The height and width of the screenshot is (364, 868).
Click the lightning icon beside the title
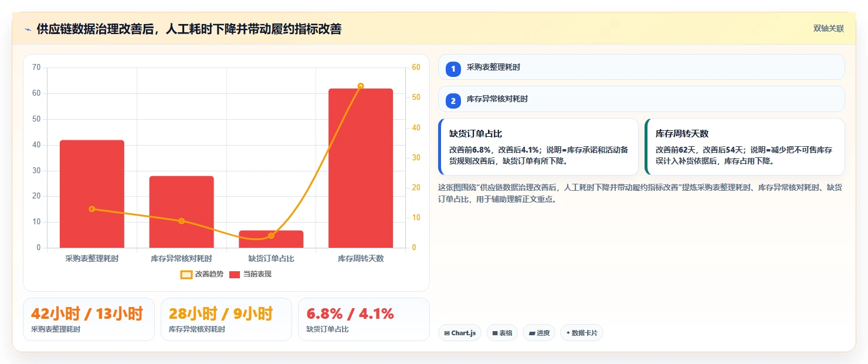click(x=28, y=29)
